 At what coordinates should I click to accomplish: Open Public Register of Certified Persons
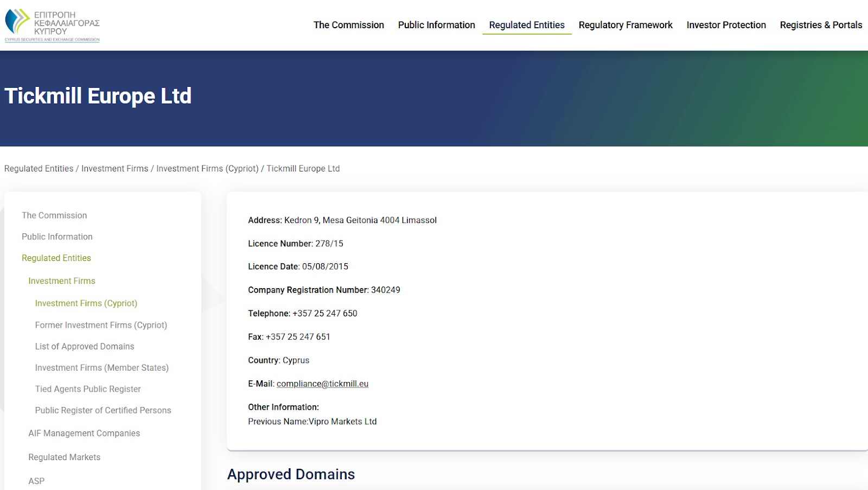(x=103, y=410)
